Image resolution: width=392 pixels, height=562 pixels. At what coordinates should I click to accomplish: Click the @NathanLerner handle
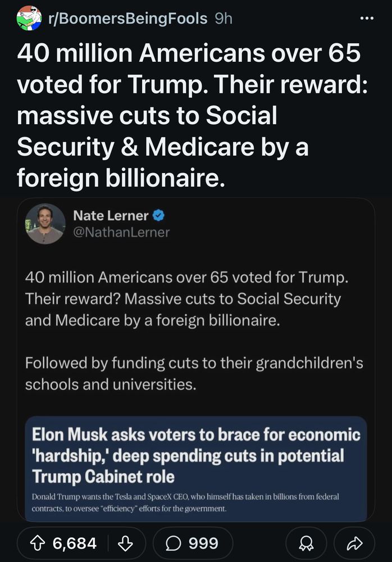[121, 232]
